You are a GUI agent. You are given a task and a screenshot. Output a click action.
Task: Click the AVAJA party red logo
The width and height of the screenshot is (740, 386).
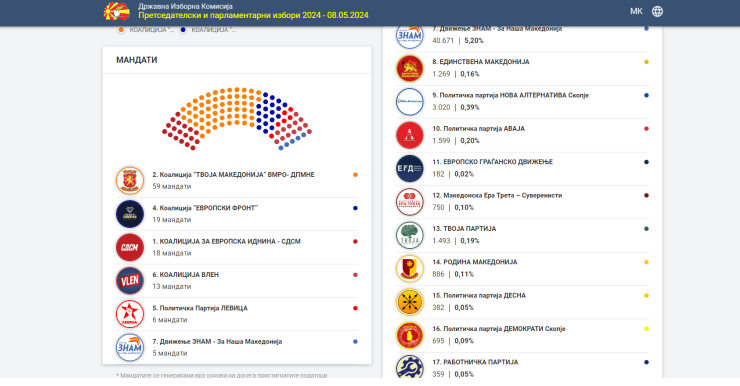410,135
